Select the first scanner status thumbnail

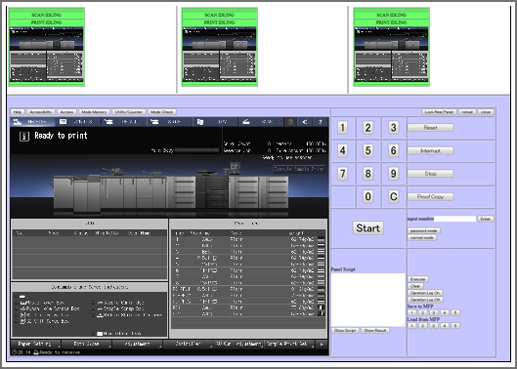(47, 47)
